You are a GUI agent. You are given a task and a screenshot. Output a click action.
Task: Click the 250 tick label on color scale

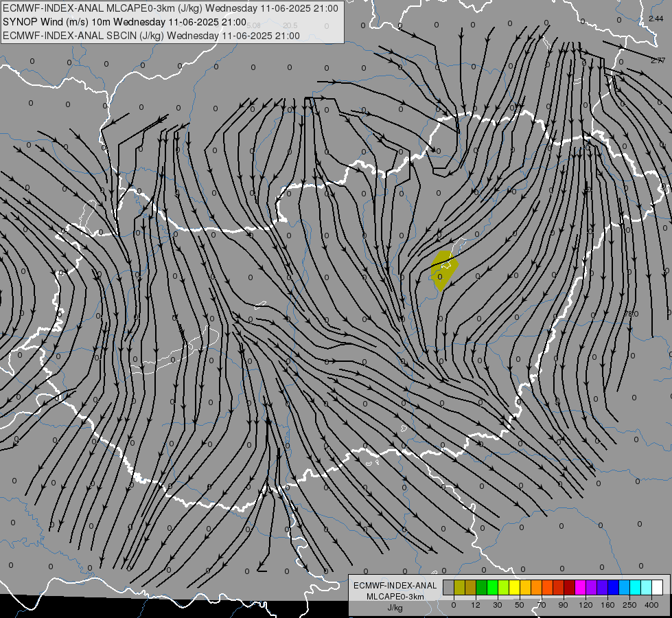click(x=629, y=605)
